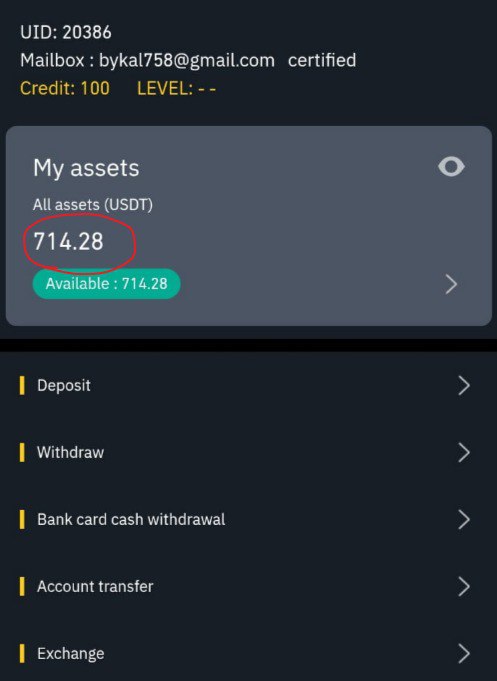497x681 pixels.
Task: Click the arrow next to Deposit
Action: pos(464,385)
